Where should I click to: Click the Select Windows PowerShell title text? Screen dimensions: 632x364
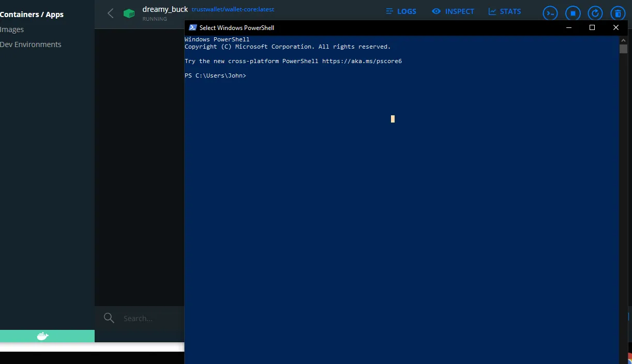237,28
